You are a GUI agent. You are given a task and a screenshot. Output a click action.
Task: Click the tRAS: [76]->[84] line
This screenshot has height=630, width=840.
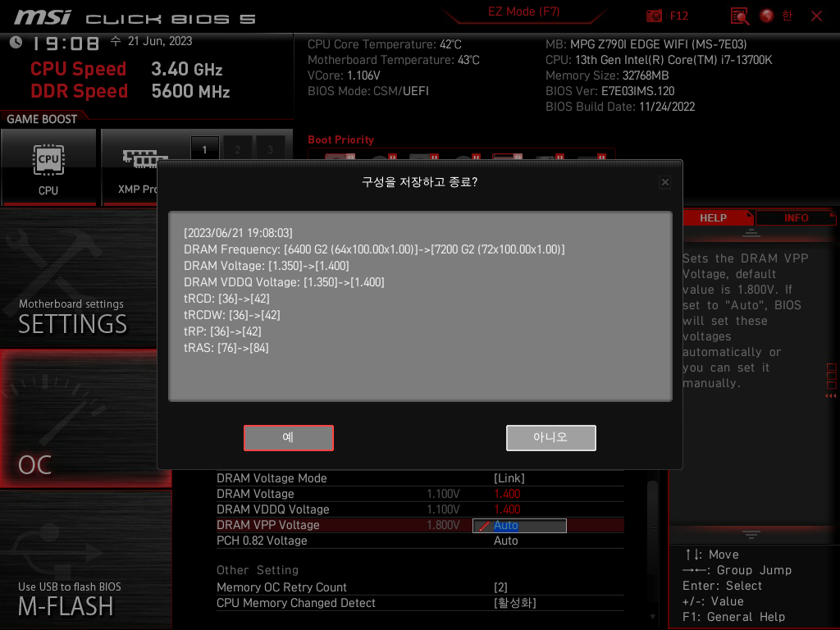point(226,348)
